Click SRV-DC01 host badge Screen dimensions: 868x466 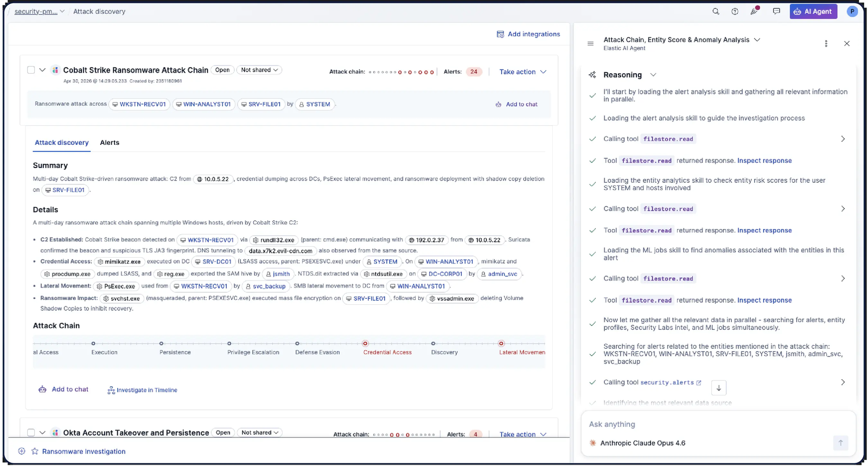coord(214,261)
